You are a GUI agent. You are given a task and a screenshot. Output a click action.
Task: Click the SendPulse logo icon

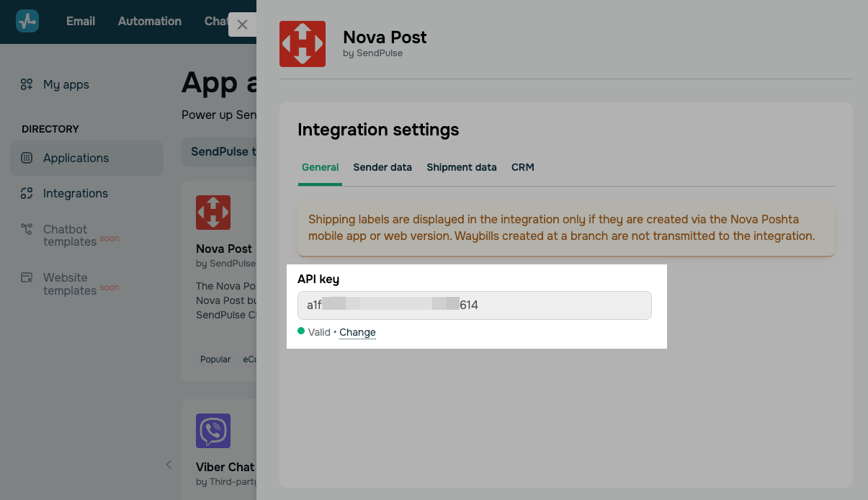coord(27,21)
